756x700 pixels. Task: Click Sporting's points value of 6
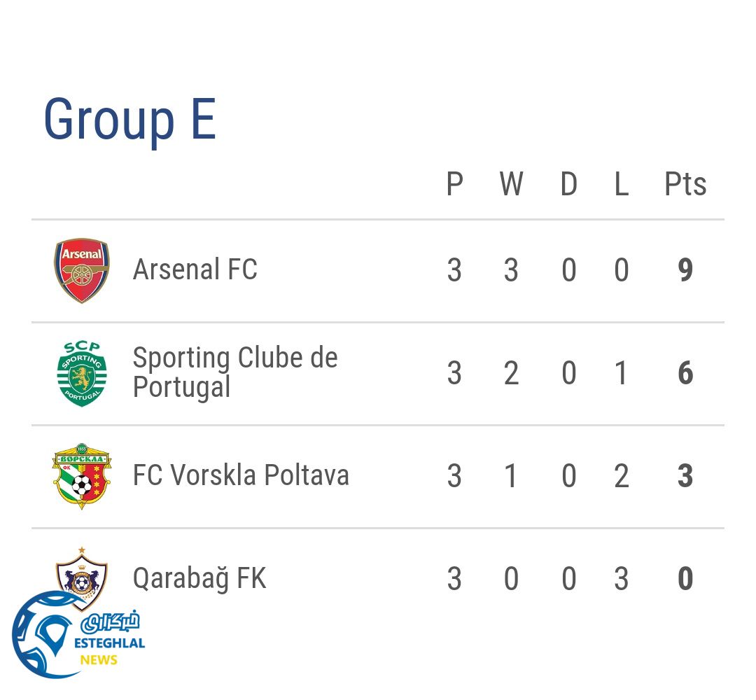(x=685, y=374)
